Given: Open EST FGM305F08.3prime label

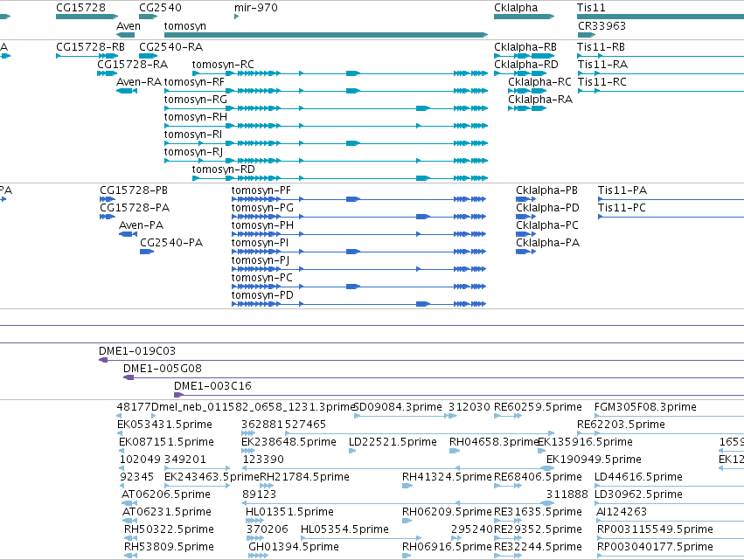Looking at the screenshot, I should [x=645, y=407].
